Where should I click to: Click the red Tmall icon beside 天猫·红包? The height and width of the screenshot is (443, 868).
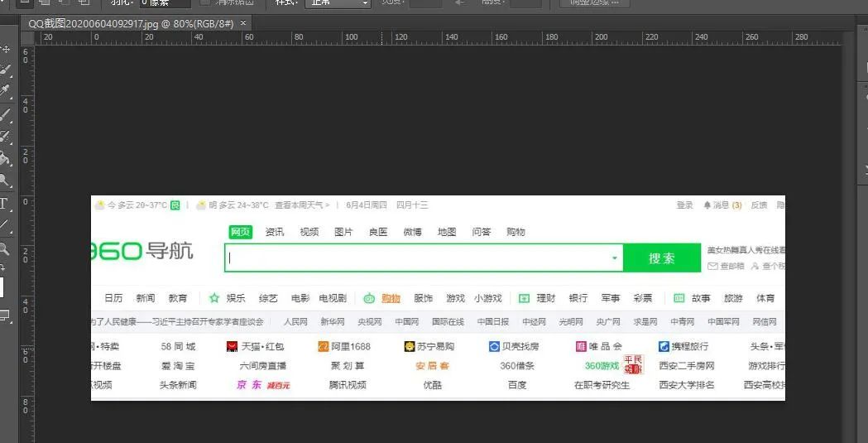click(233, 347)
